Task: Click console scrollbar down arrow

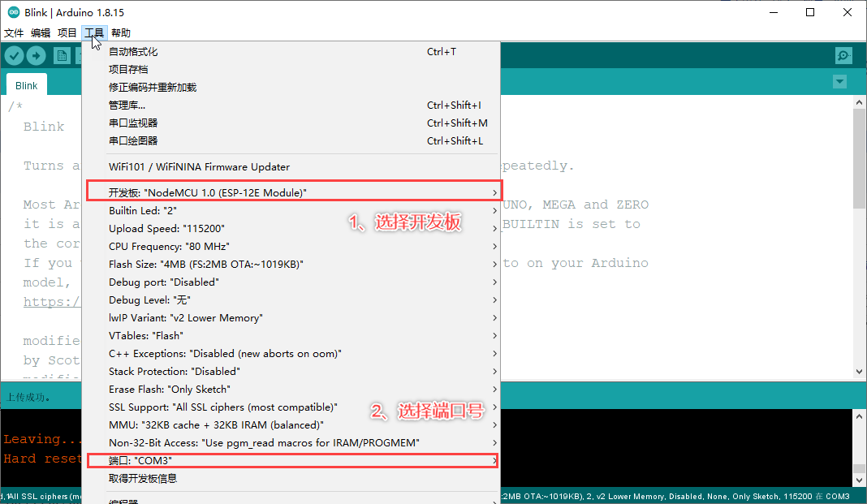Action: (859, 480)
